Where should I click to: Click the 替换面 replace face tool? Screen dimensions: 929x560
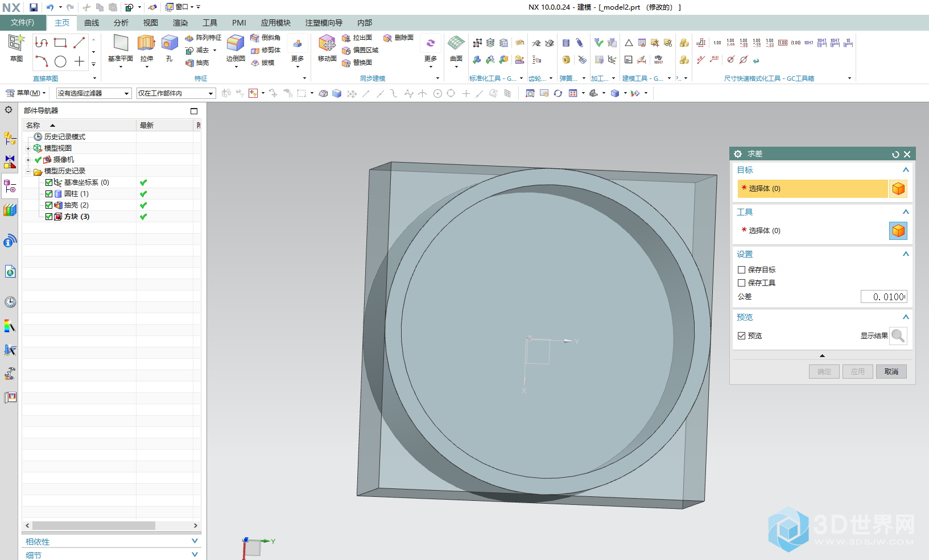tap(357, 63)
